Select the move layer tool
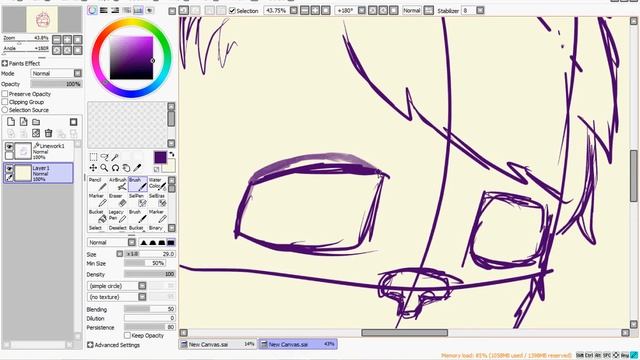 pos(93,168)
